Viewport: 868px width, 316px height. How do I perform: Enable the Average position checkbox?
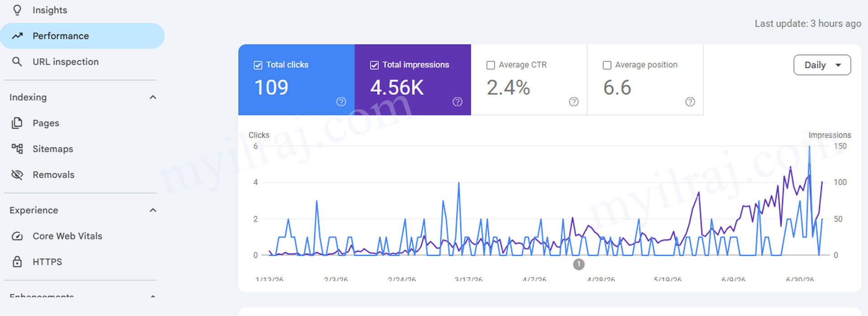[x=607, y=65]
